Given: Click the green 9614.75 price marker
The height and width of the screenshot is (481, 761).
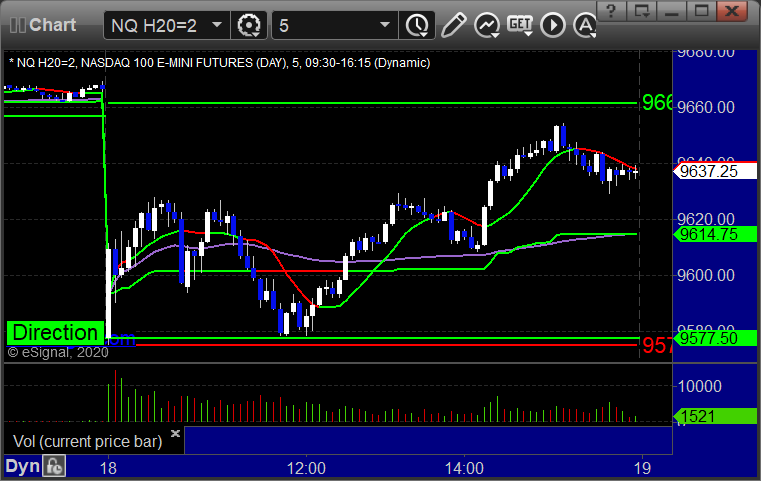Looking at the screenshot, I should pyautogui.click(x=714, y=234).
